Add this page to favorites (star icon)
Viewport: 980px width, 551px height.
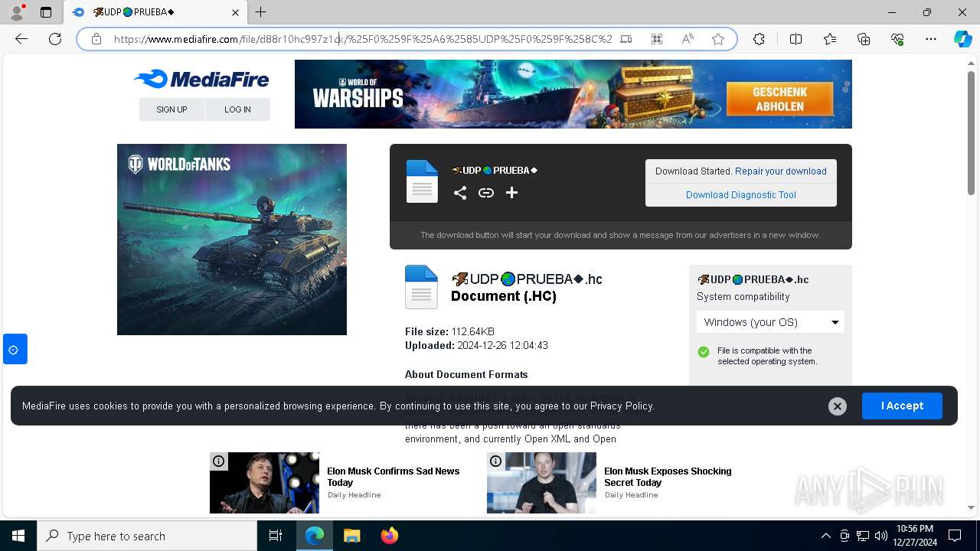(x=718, y=39)
